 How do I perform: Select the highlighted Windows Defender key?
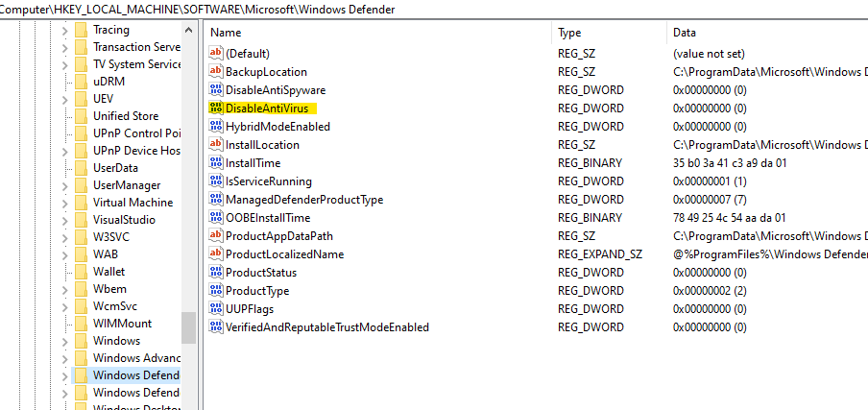pos(136,375)
